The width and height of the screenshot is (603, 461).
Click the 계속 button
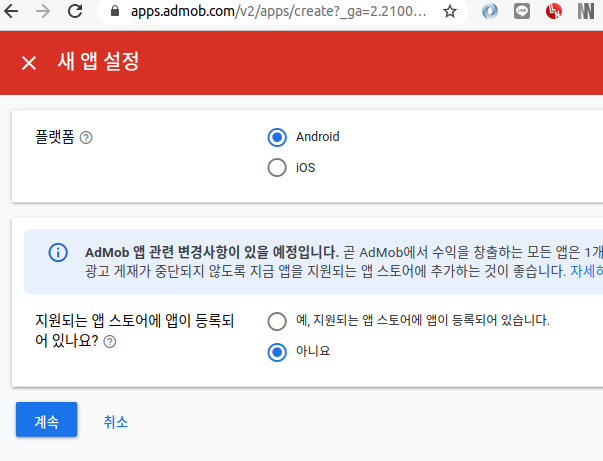click(x=47, y=419)
